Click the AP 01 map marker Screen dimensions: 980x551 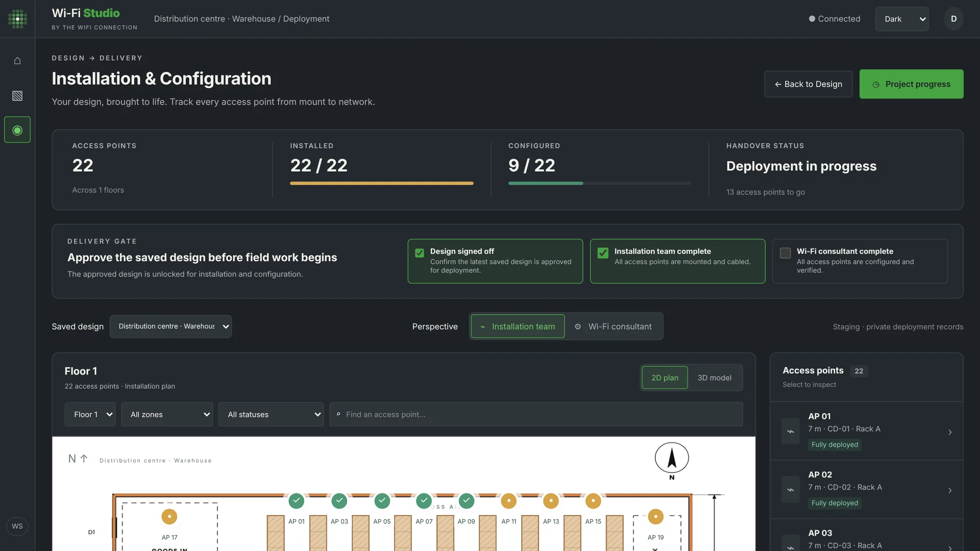[297, 500]
